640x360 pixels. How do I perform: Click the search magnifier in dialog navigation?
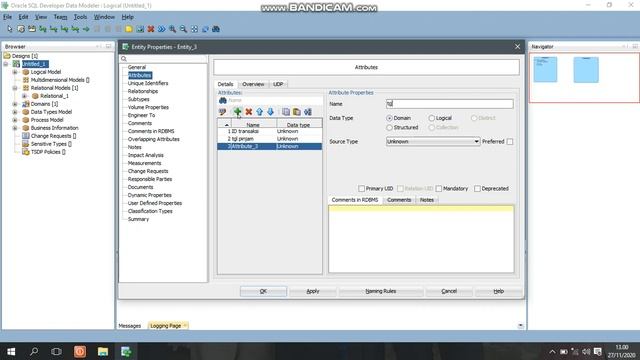124,59
